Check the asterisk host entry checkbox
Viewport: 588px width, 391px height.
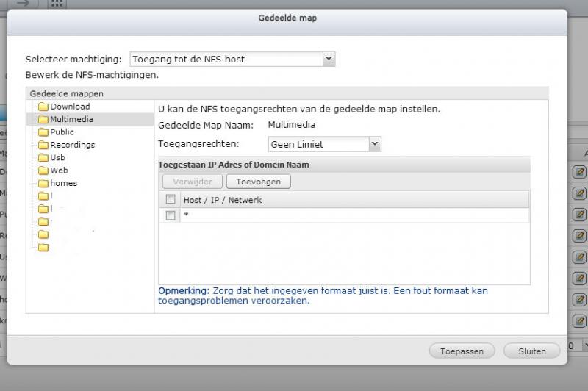click(x=171, y=215)
